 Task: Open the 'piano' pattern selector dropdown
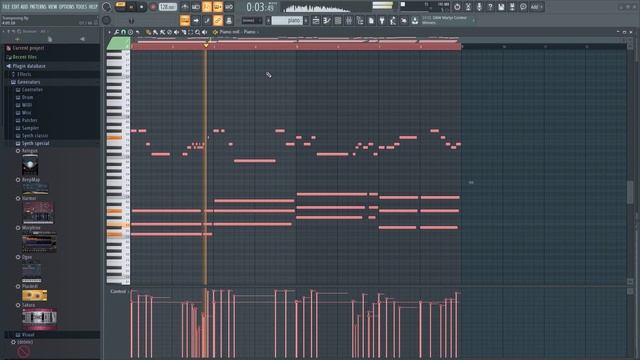(287, 20)
